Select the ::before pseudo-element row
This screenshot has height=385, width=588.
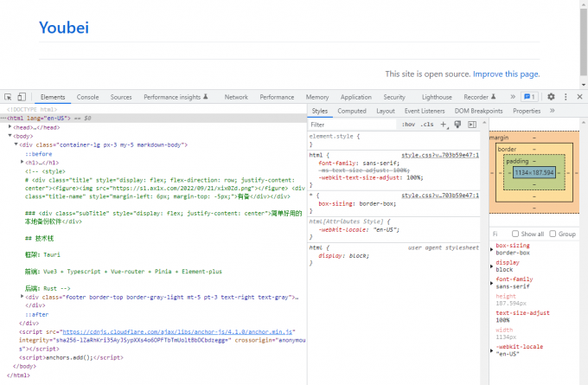point(39,154)
